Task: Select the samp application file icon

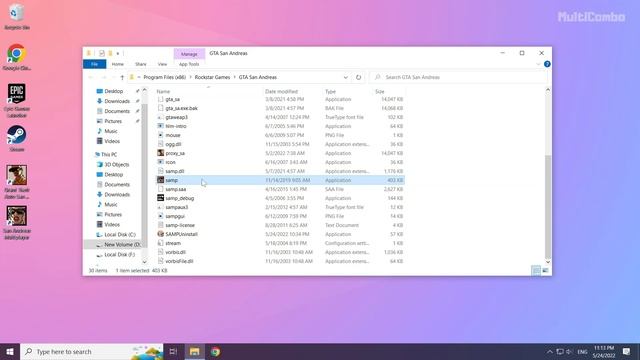Action: pyautogui.click(x=160, y=180)
